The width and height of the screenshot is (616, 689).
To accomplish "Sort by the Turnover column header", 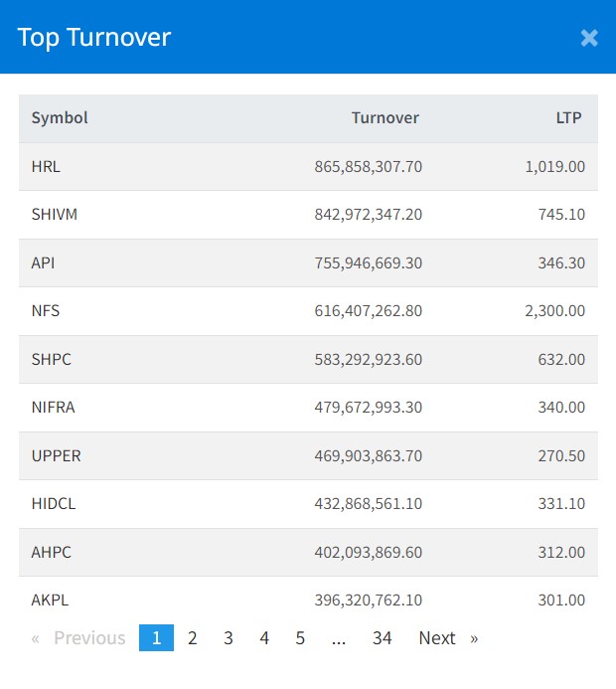I will click(x=385, y=117).
